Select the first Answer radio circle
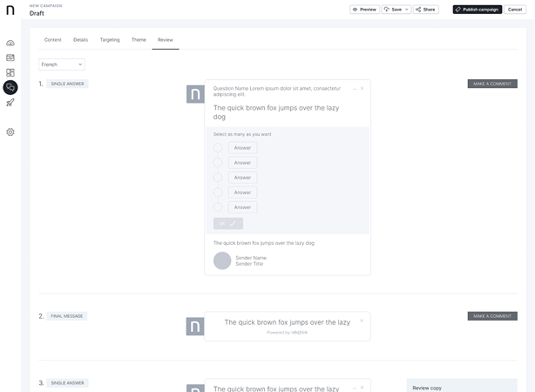This screenshot has width=535, height=392. pyautogui.click(x=218, y=148)
